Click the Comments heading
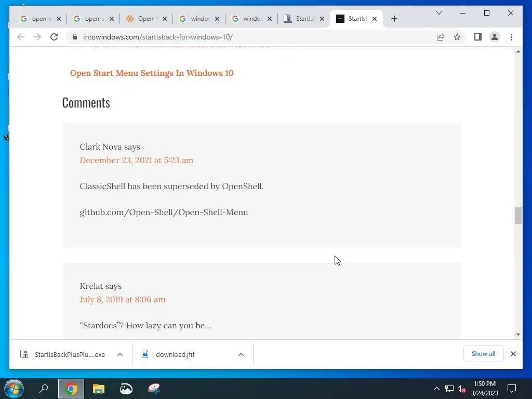Viewport: 532px width, 399px height. pos(86,102)
